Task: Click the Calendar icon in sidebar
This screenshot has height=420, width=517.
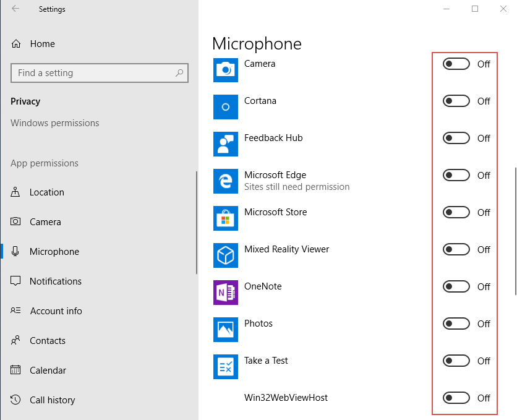Action: coord(15,370)
